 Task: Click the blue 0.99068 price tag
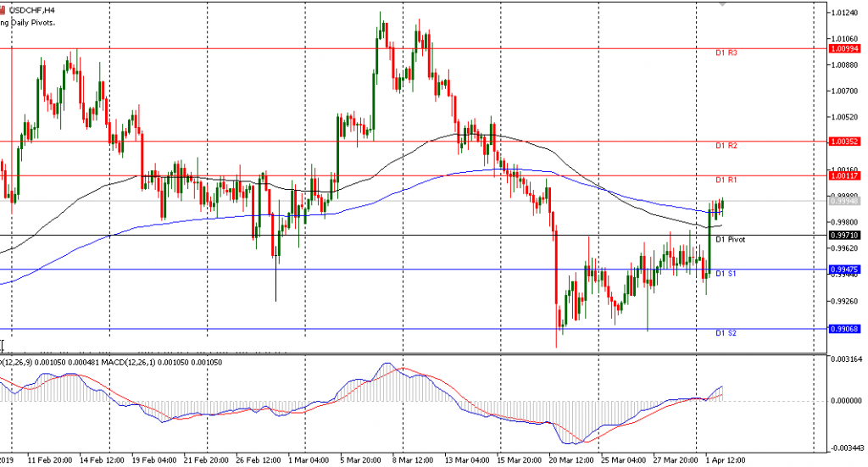(x=845, y=329)
